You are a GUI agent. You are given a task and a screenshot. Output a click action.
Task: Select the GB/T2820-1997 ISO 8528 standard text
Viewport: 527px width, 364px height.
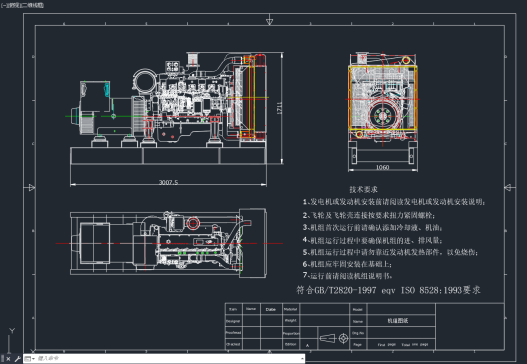[388, 290]
